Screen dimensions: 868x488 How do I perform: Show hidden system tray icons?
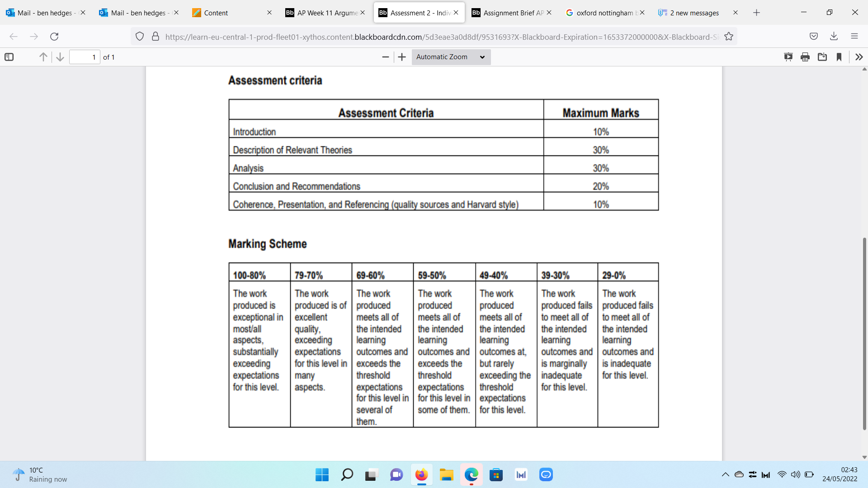pos(725,474)
